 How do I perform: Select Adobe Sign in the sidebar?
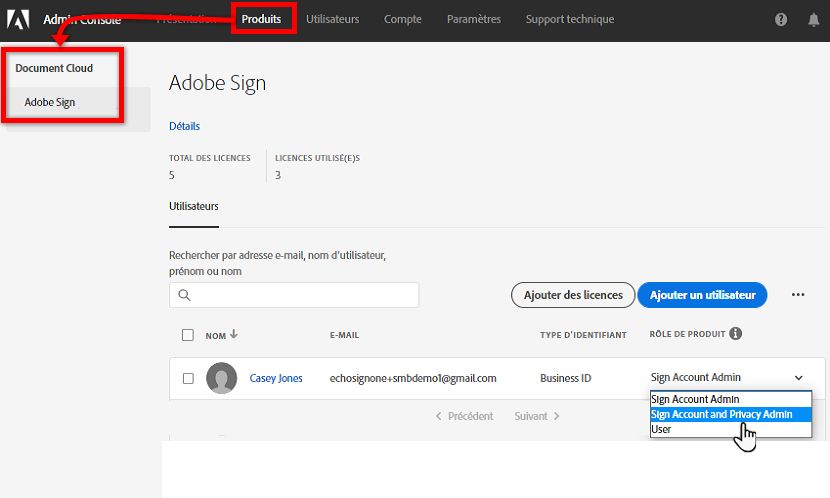(x=50, y=102)
